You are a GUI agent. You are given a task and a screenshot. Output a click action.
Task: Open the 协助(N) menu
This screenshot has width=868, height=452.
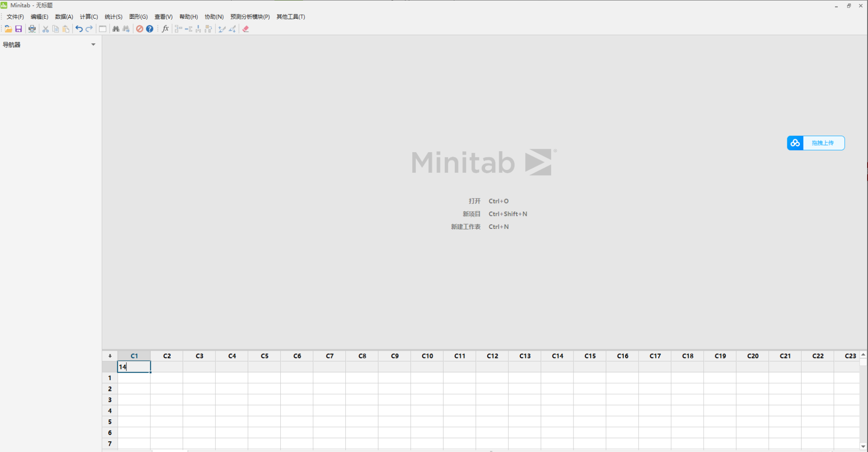[x=214, y=17]
